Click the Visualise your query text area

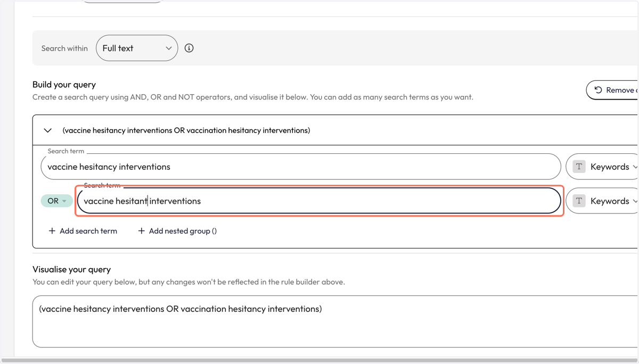point(335,321)
